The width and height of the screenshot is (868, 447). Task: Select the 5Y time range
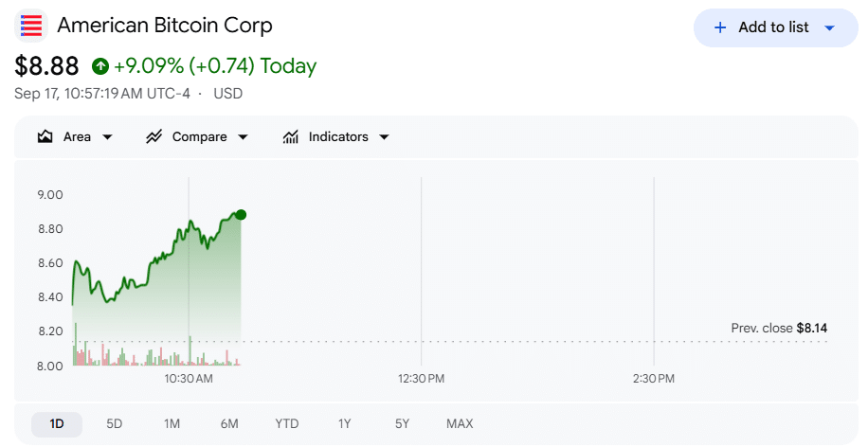click(x=402, y=424)
